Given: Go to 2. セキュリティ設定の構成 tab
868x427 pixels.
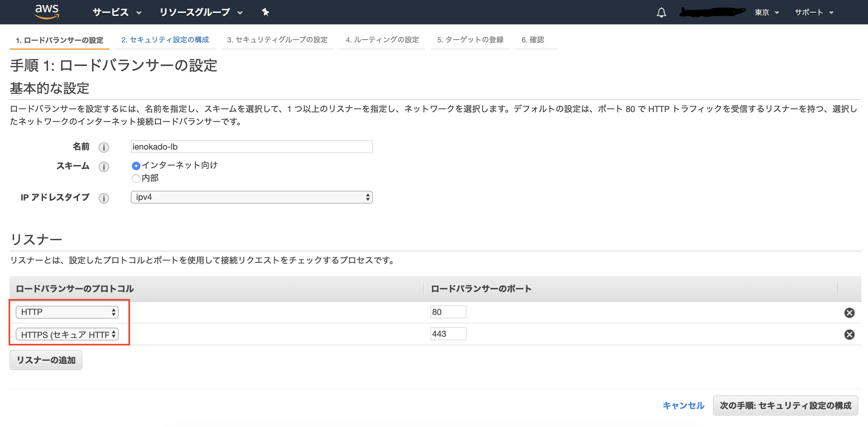Looking at the screenshot, I should [165, 40].
